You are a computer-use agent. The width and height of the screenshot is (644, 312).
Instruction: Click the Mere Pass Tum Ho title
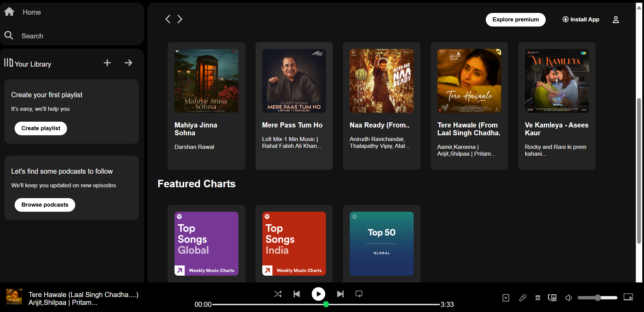pos(292,125)
